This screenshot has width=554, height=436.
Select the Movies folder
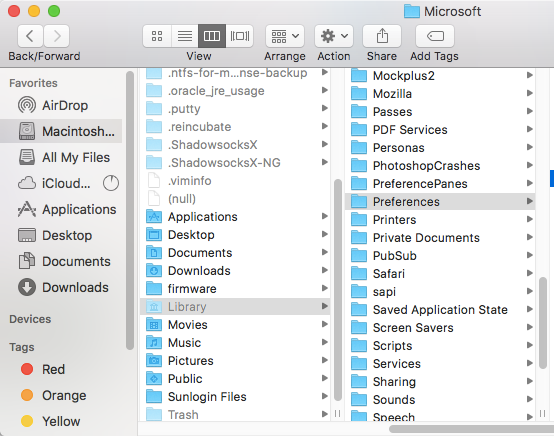click(235, 325)
